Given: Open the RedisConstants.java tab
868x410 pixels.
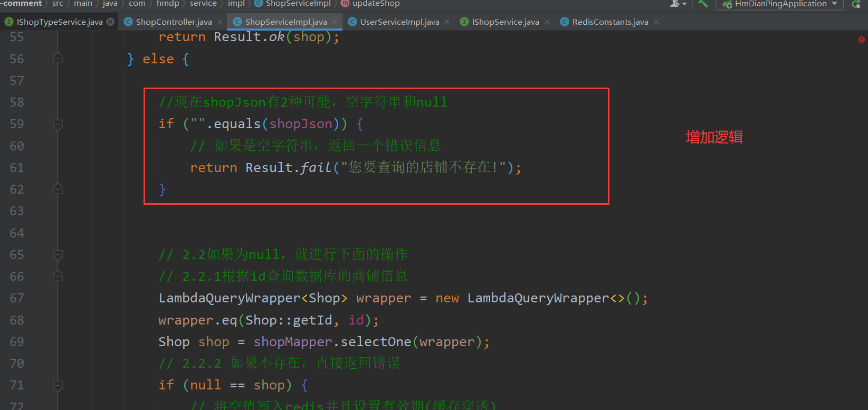Looking at the screenshot, I should pyautogui.click(x=610, y=22).
